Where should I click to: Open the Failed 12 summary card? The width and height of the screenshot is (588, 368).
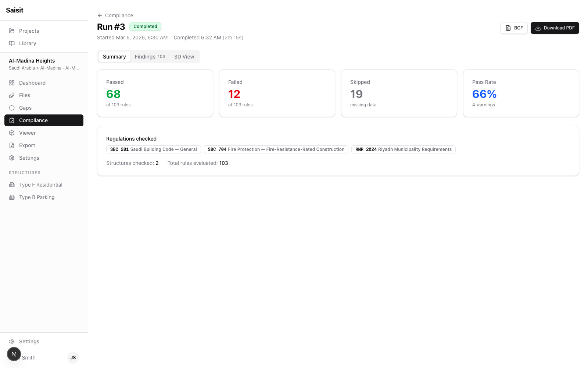(x=277, y=93)
